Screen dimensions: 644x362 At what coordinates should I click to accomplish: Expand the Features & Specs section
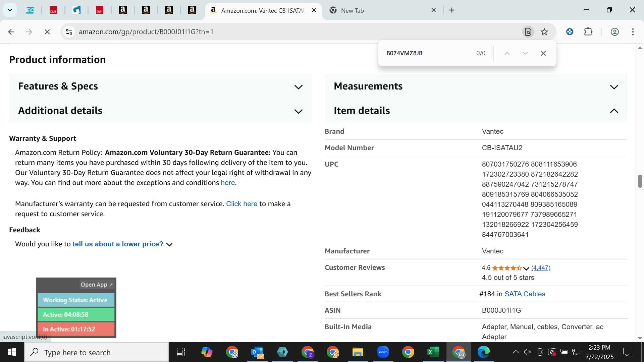tap(160, 86)
